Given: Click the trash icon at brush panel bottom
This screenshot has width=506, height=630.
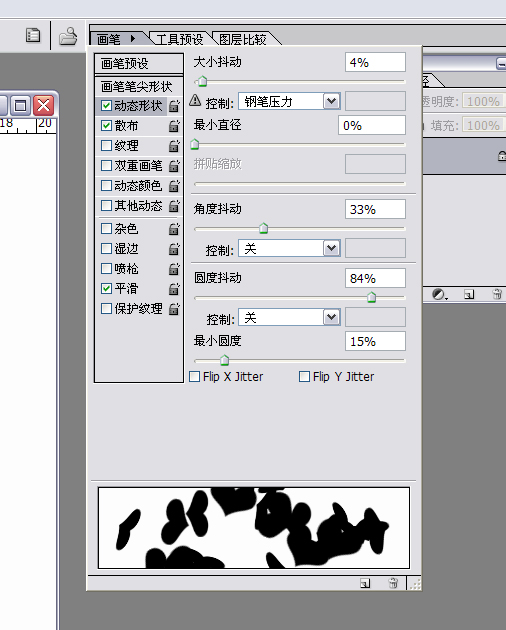Looking at the screenshot, I should (393, 583).
